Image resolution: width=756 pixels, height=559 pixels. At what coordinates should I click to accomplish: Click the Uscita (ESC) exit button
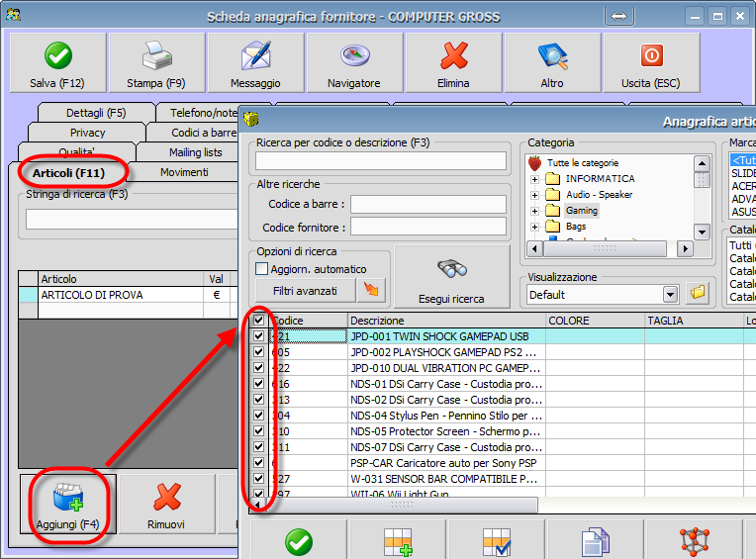pyautogui.click(x=650, y=62)
